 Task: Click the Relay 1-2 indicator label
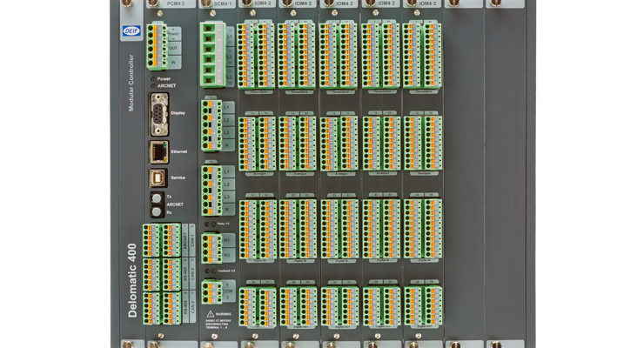pos(223,224)
